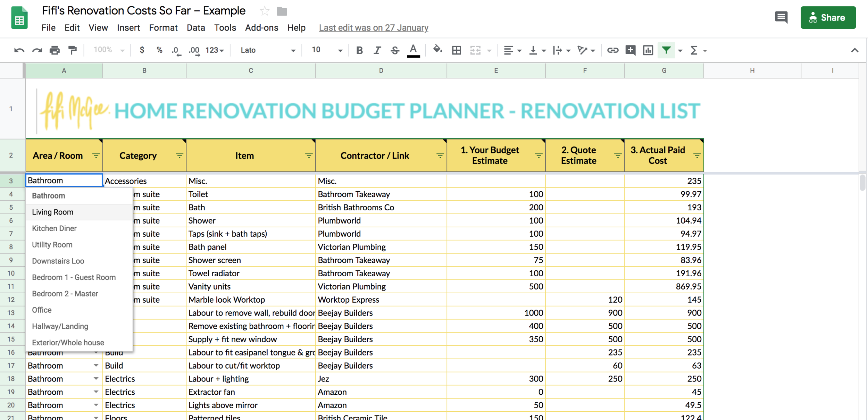Open the Contractor / Link column filter
868x420 pixels.
440,156
